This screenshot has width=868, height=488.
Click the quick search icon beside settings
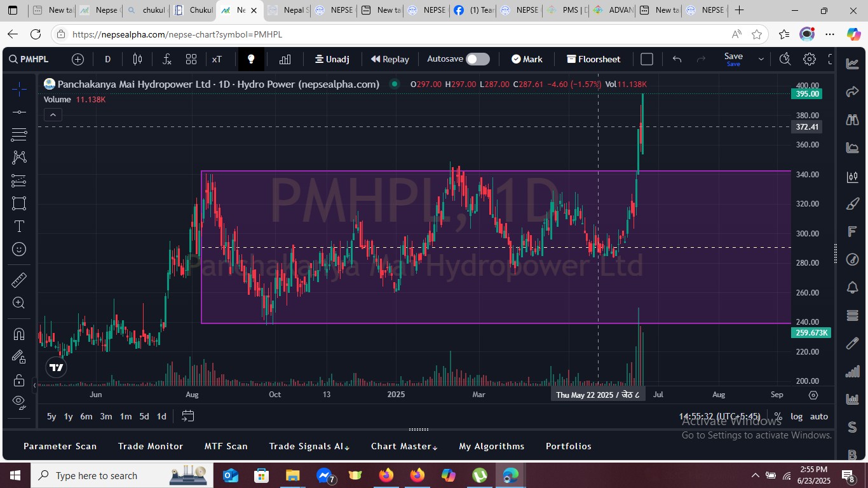tap(785, 59)
